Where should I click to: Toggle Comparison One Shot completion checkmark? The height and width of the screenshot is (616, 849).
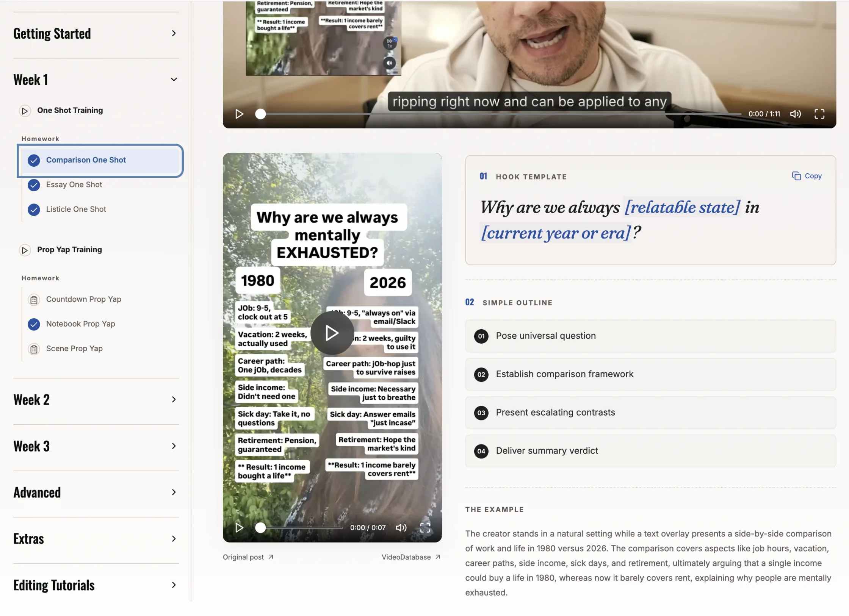click(x=34, y=161)
